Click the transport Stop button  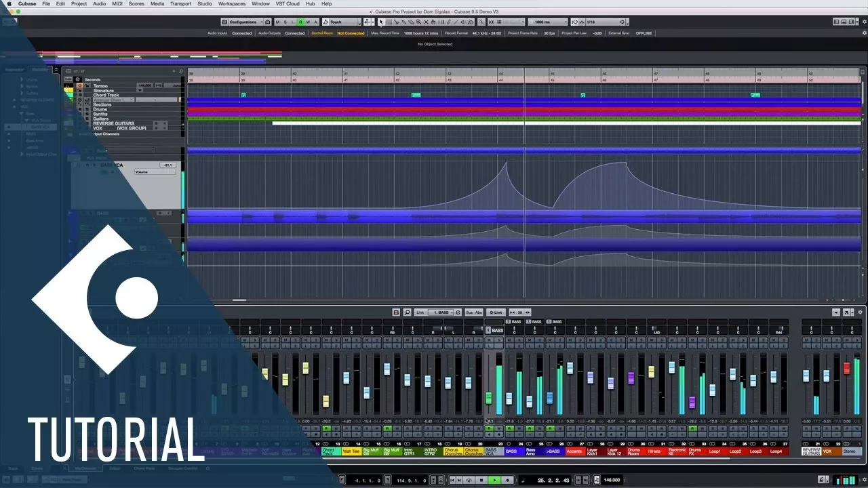[x=481, y=480]
